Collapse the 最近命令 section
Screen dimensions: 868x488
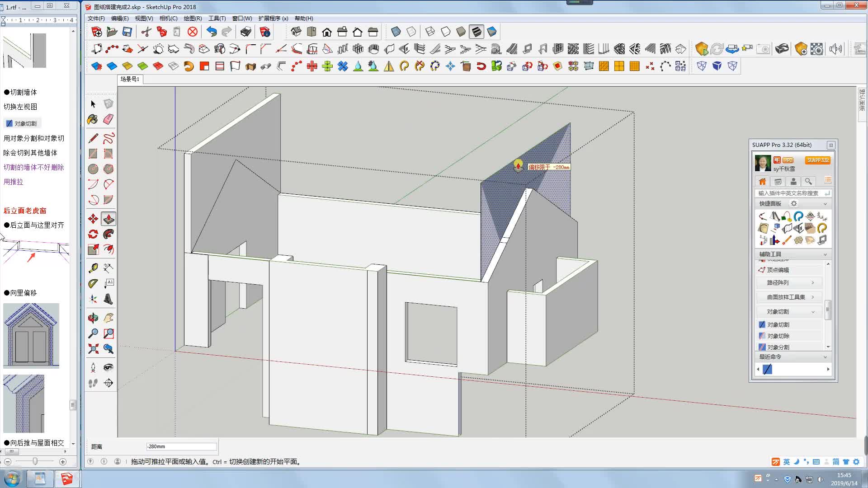[825, 357]
